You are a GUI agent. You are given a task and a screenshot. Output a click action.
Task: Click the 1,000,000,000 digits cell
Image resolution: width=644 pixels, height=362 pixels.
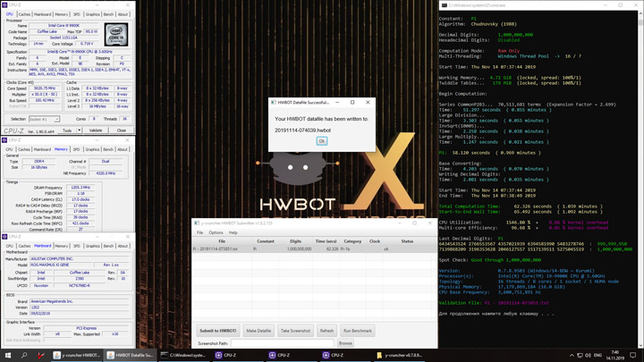tap(299, 249)
